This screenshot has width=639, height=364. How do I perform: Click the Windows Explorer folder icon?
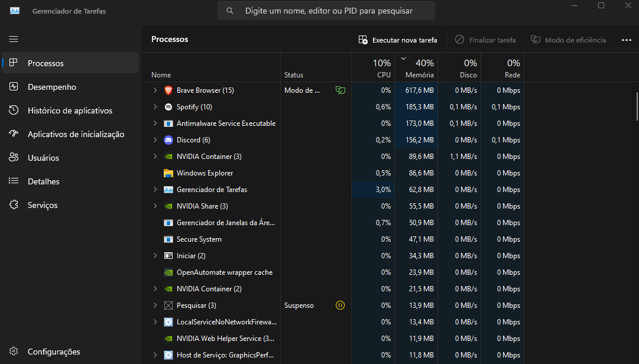(168, 173)
